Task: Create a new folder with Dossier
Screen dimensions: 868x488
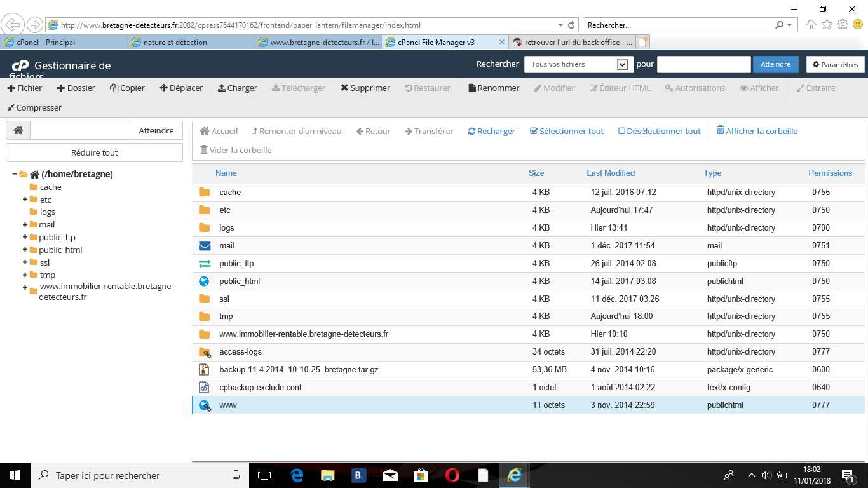Action: tap(76, 88)
